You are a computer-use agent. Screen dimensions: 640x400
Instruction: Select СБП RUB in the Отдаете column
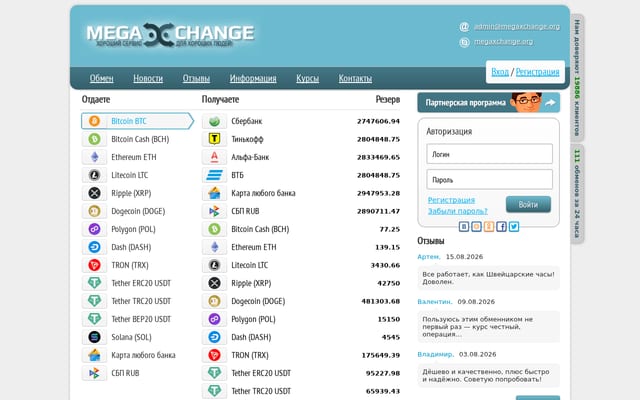(137, 373)
